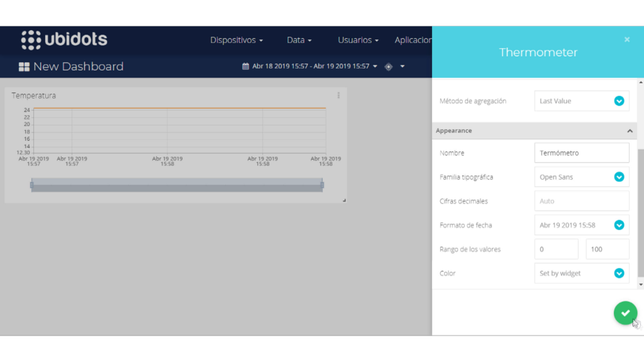Close the Thermometer panel
Viewport: 644px width, 362px height.
627,40
